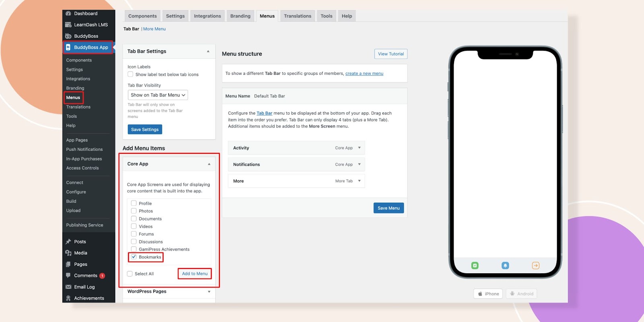Check the Videos checkbox
The width and height of the screenshot is (644, 322).
(x=134, y=226)
